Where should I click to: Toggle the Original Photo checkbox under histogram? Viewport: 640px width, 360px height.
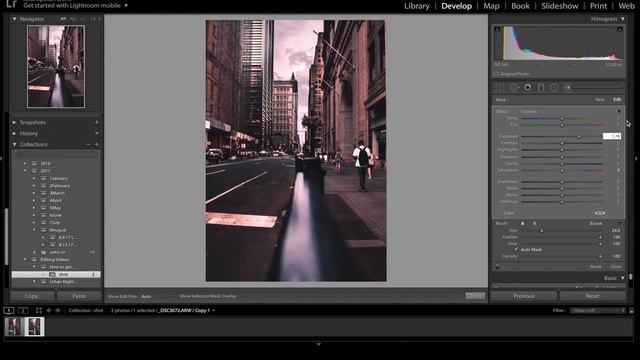pyautogui.click(x=496, y=74)
